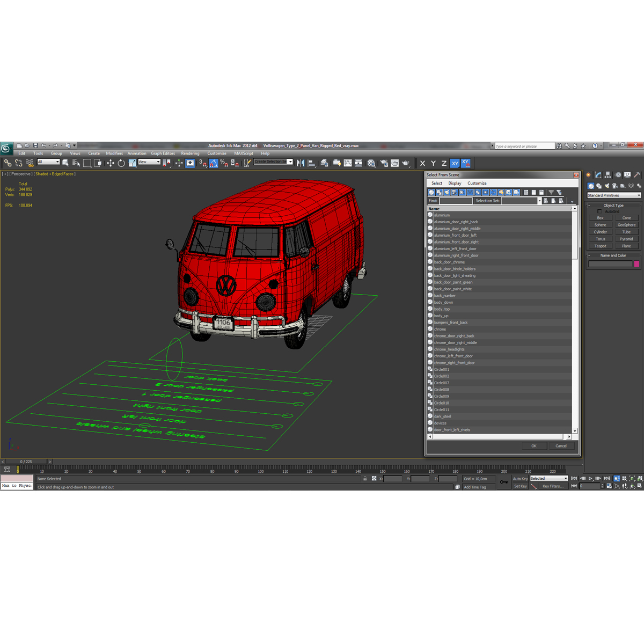Click the Sphere primitive button
Viewport: 644px width, 644px height.
601,225
